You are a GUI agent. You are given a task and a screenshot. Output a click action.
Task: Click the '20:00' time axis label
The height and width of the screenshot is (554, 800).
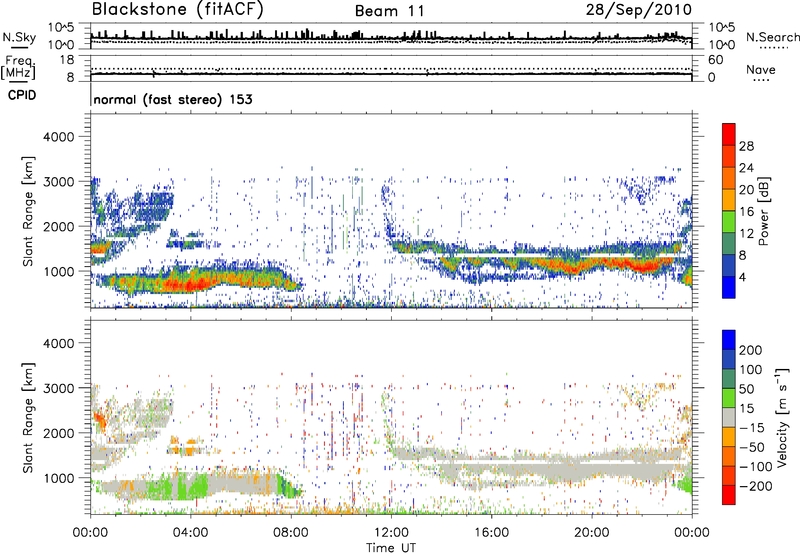tap(591, 533)
